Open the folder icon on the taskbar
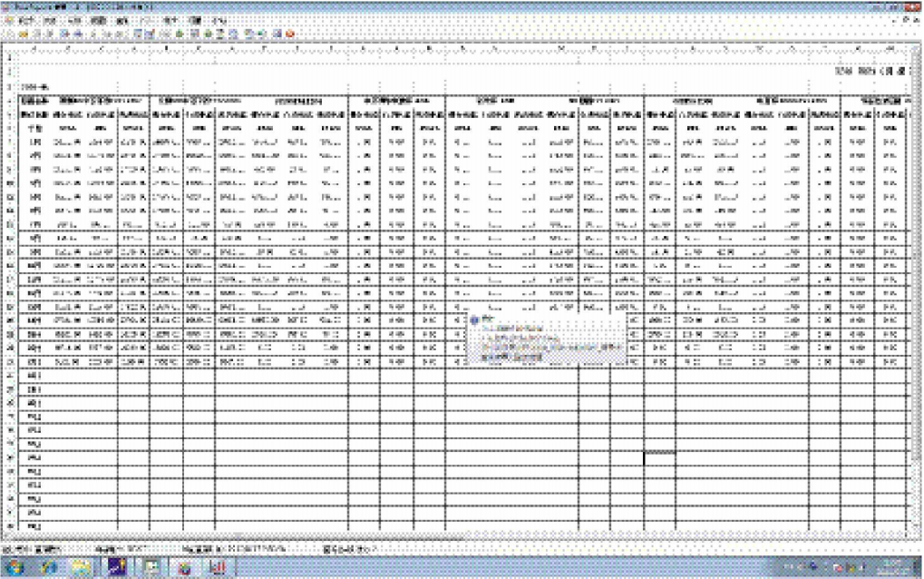Image resolution: width=924 pixels, height=579 pixels. pos(80,569)
